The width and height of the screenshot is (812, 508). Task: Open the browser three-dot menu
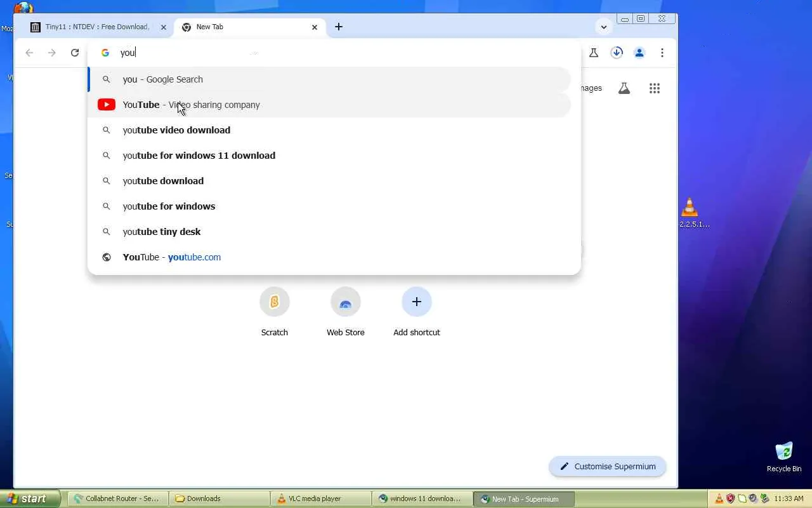[x=662, y=53]
